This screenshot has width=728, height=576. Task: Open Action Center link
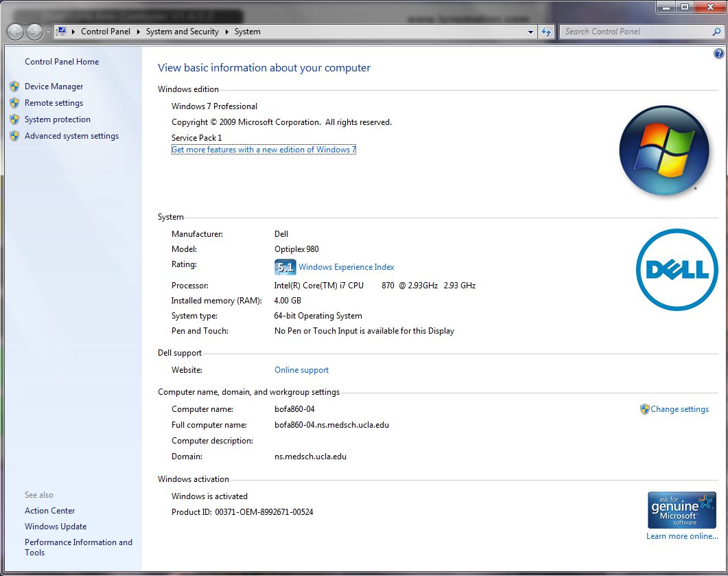(49, 511)
